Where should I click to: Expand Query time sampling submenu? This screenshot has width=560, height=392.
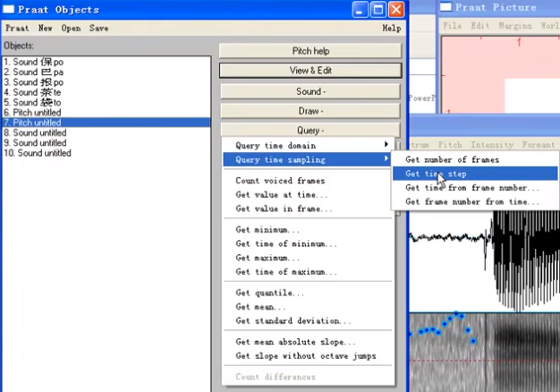[309, 159]
